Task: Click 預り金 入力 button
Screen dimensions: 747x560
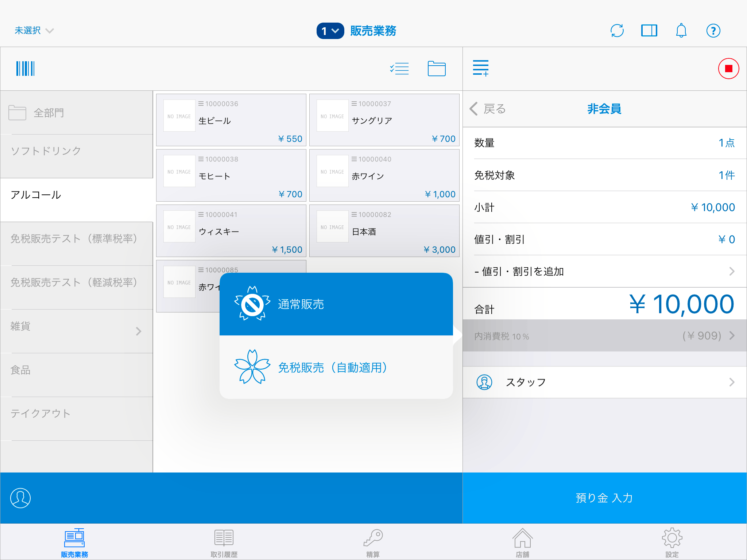Action: (604, 498)
